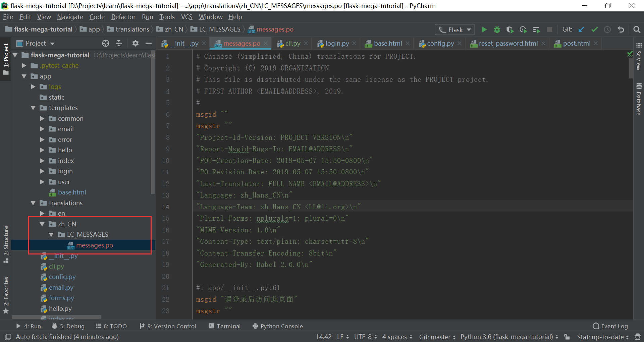Open the VCS menu
This screenshot has width=644, height=342.
coord(187,17)
